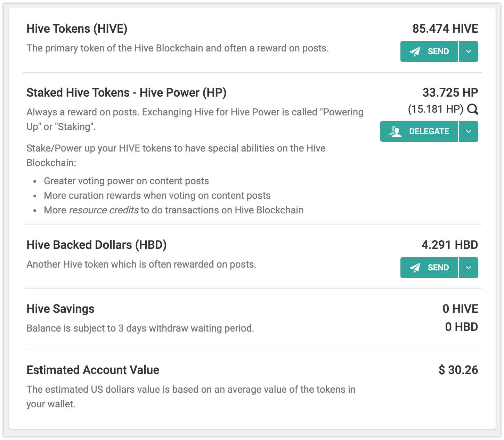
Task: Open the dropdown arrow beside HBD SEND
Action: (469, 268)
